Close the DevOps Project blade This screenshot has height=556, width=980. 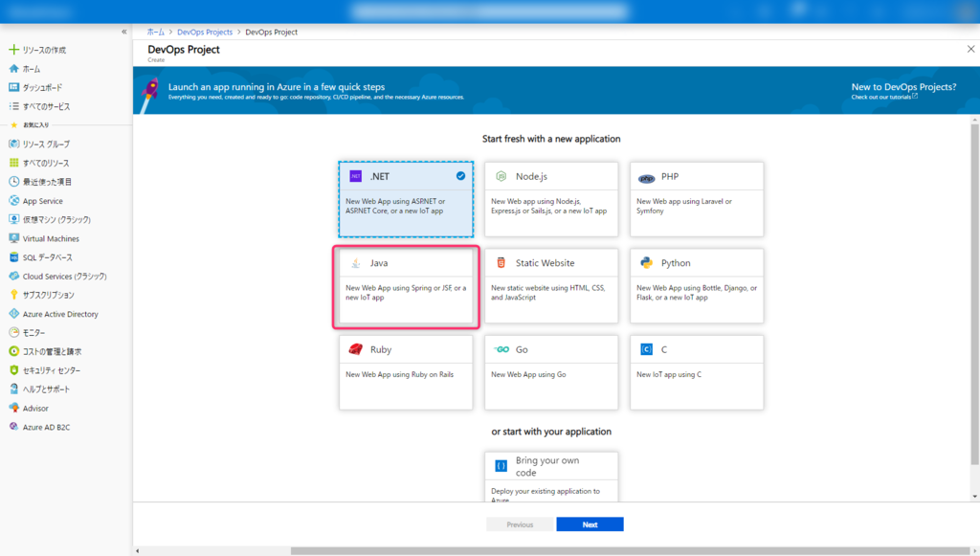tap(970, 49)
